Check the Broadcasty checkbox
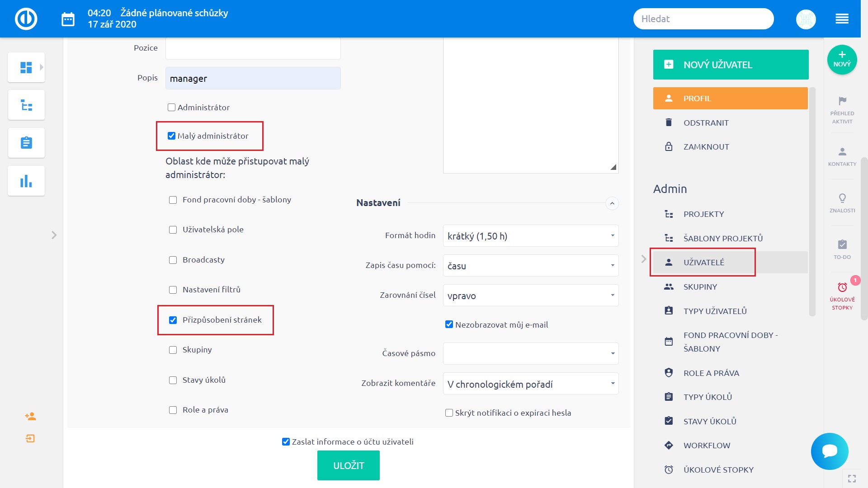Image resolution: width=868 pixels, height=488 pixels. [173, 260]
